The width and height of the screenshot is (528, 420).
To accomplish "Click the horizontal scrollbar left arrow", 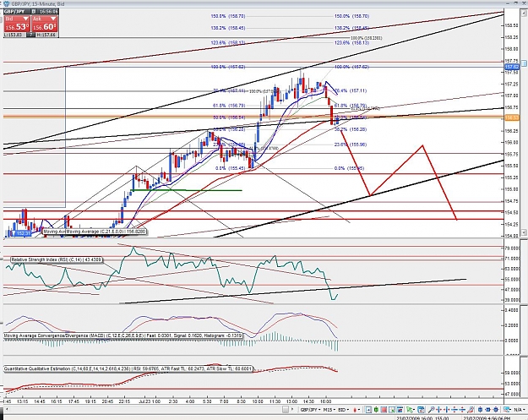I will click(x=6, y=410).
